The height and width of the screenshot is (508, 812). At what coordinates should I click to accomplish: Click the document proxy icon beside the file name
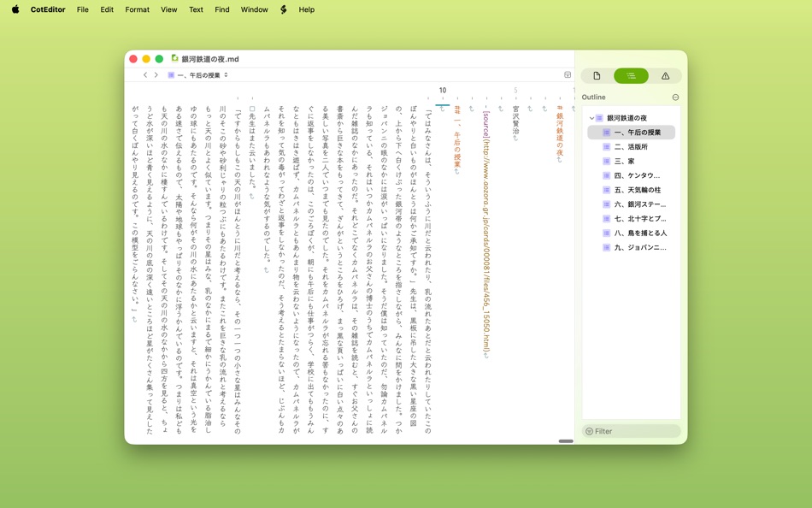pyautogui.click(x=175, y=58)
